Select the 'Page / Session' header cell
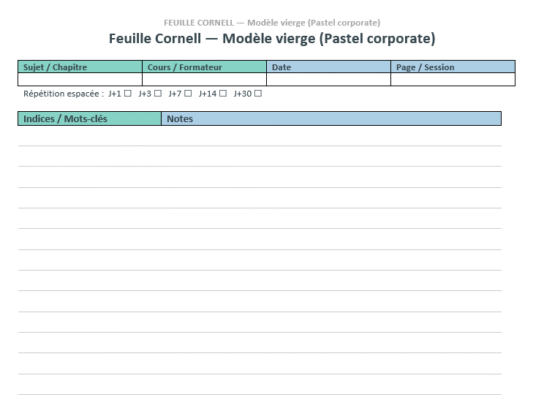 coord(453,67)
